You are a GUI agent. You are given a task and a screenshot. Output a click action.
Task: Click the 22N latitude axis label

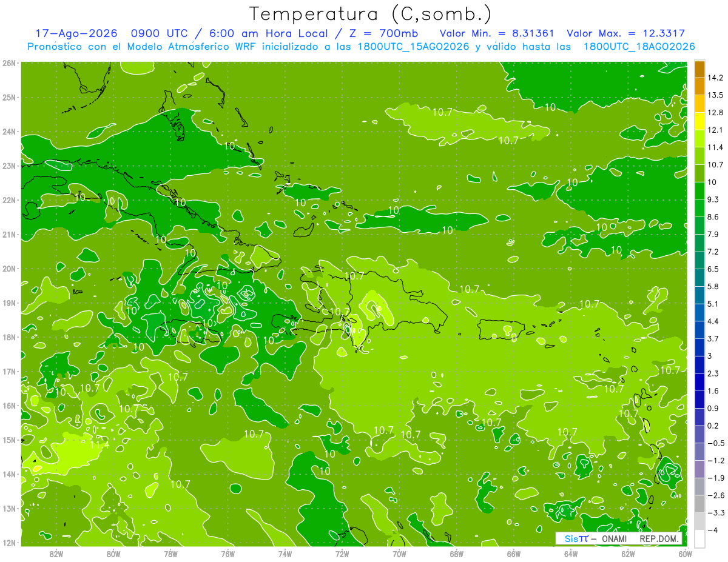pos(8,200)
